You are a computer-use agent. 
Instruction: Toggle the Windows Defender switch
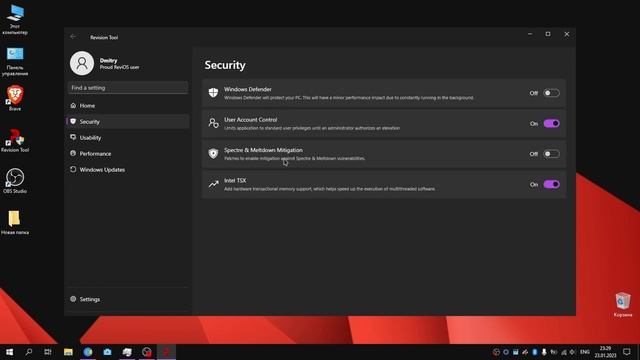click(x=551, y=93)
